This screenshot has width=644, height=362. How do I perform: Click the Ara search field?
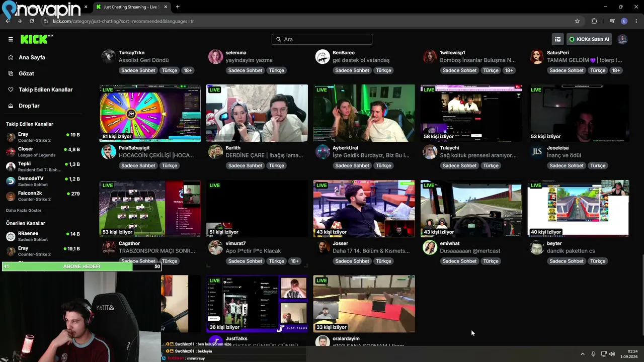(322, 39)
